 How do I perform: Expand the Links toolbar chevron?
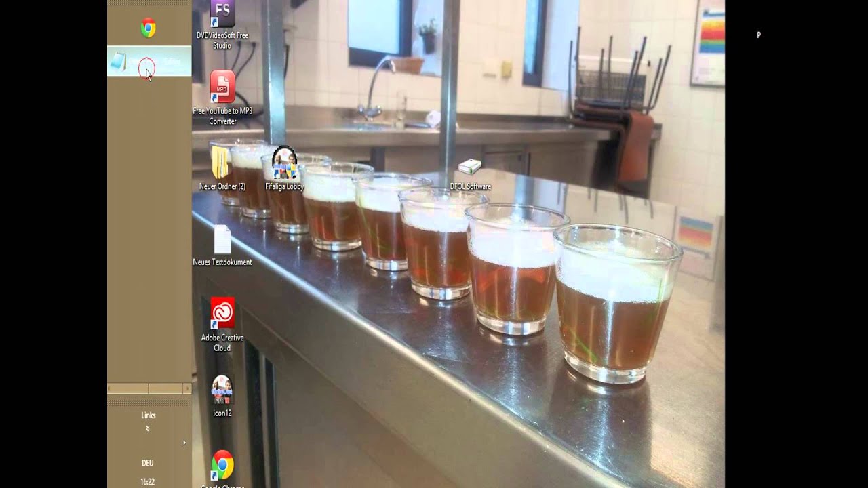pyautogui.click(x=148, y=428)
